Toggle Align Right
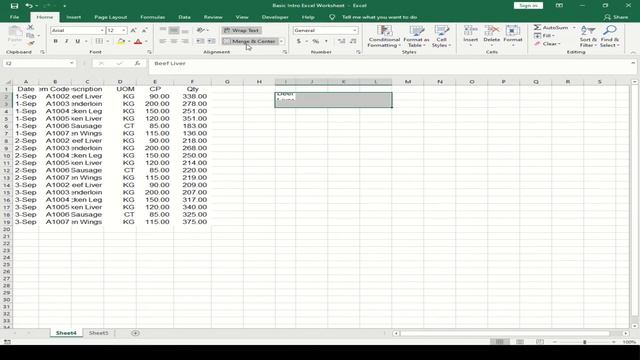Viewport: 640px width, 360px height. tap(185, 41)
